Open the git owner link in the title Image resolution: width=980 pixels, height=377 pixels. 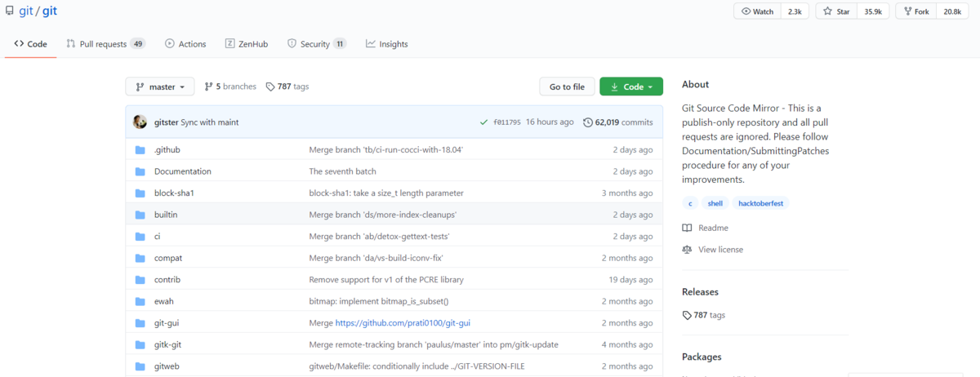(25, 11)
